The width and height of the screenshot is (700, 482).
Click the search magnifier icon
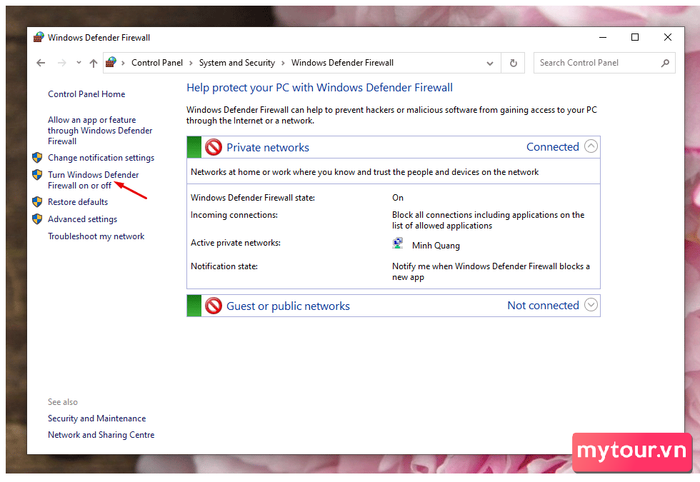click(665, 63)
